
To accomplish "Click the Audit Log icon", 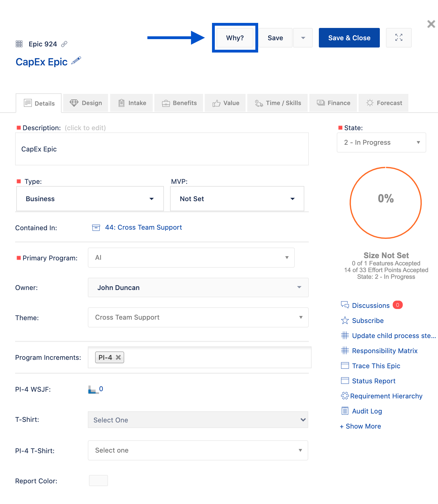I will pyautogui.click(x=345, y=411).
